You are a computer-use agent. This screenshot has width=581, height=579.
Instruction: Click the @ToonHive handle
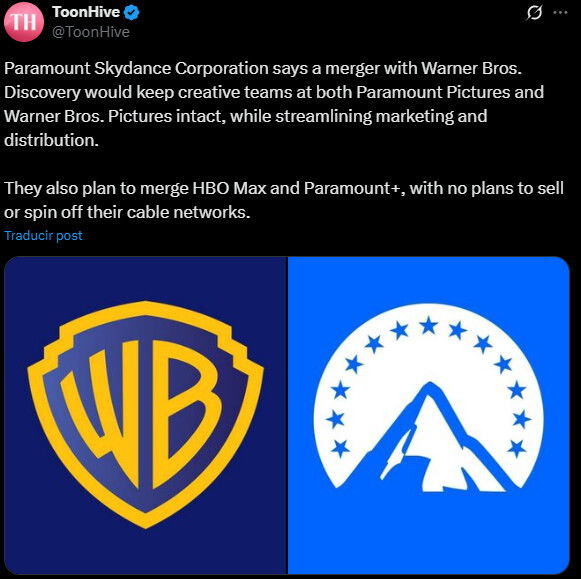tap(91, 32)
